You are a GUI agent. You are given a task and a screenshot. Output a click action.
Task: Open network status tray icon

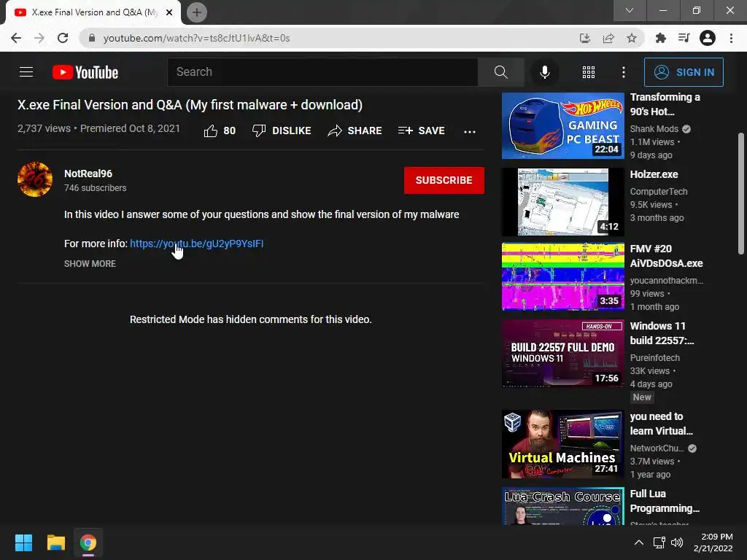[659, 542]
